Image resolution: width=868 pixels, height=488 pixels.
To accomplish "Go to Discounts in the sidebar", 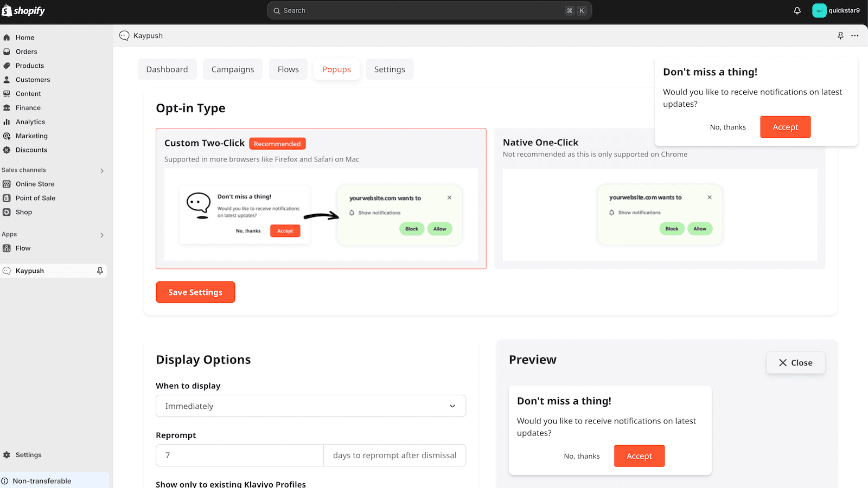I will click(31, 150).
